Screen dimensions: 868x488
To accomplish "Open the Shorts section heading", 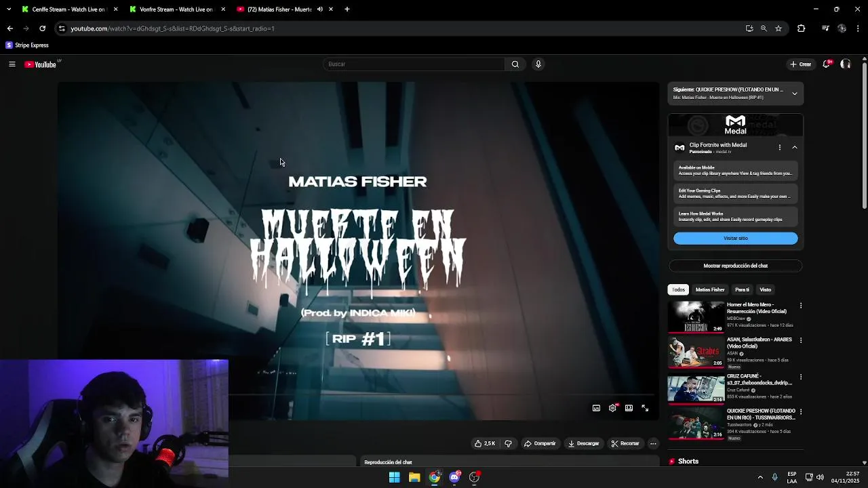I will (x=688, y=462).
